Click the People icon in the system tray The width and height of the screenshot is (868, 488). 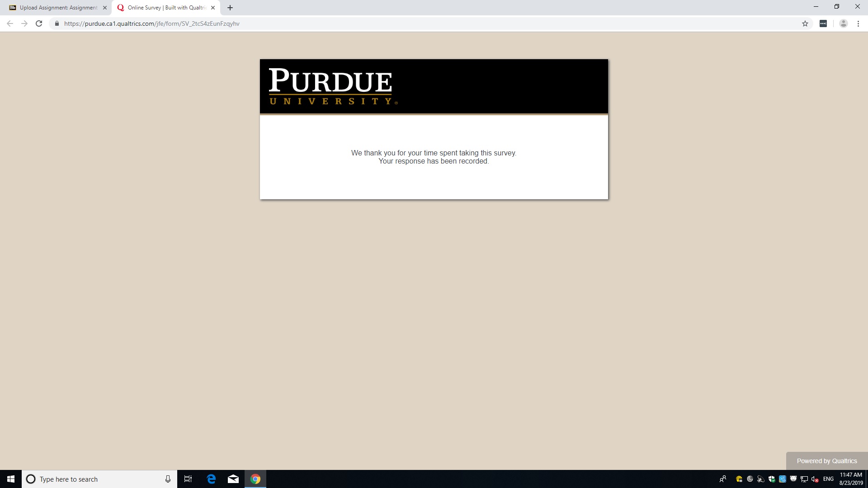coord(723,479)
